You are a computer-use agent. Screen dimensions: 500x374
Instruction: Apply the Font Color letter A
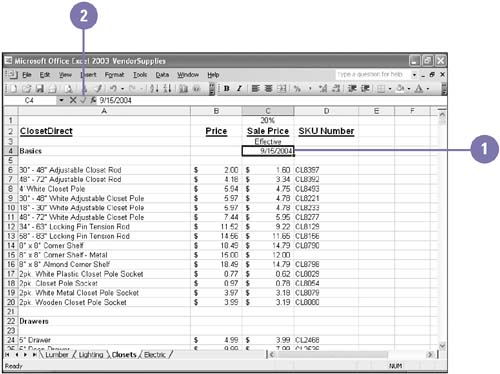click(x=419, y=89)
